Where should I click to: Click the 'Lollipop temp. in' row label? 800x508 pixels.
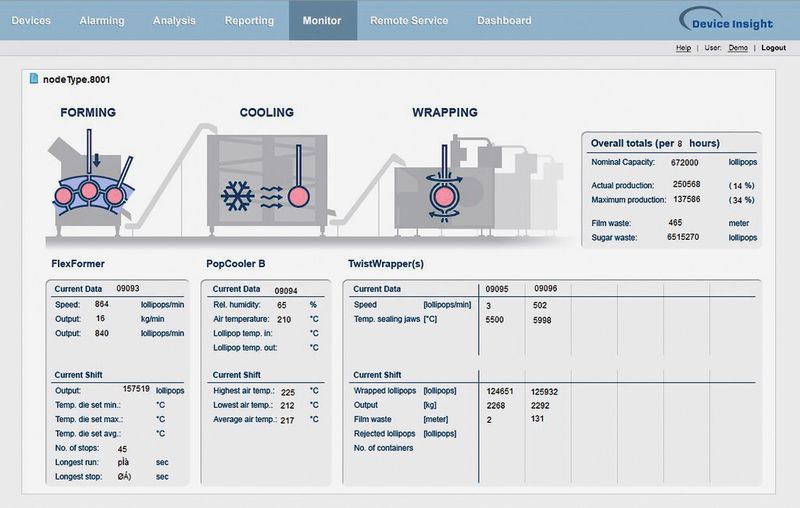pyautogui.click(x=243, y=333)
